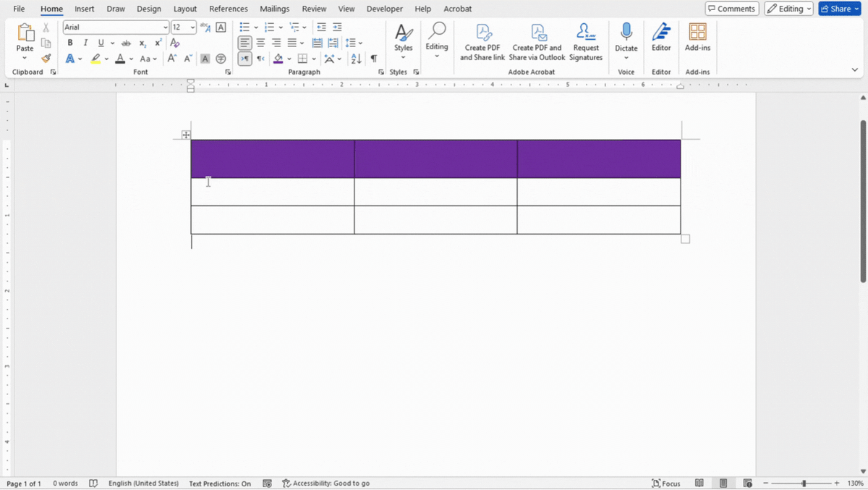Switch to the Layout tab
The width and height of the screenshot is (868, 490).
185,9
